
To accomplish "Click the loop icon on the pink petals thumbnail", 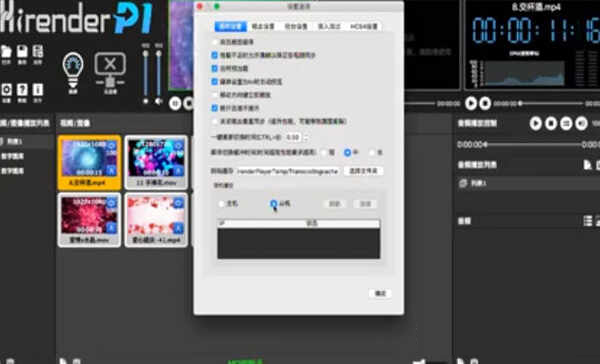I will (178, 203).
